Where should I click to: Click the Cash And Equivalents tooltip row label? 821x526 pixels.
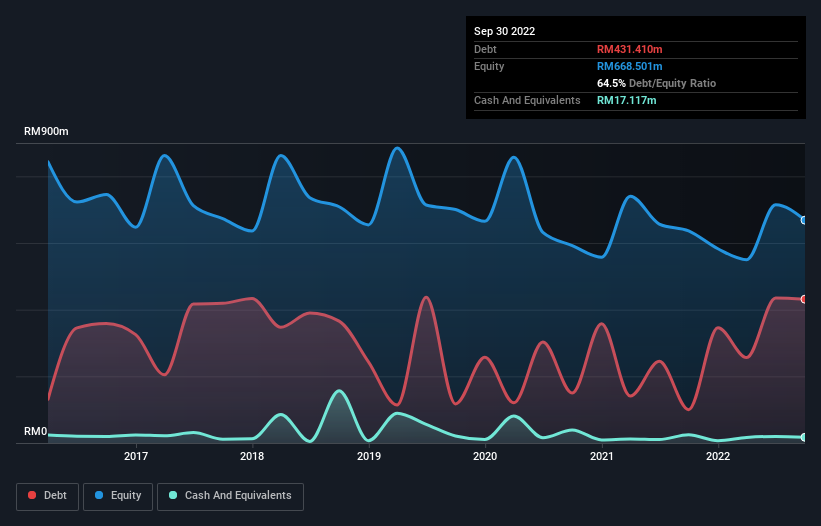pyautogui.click(x=527, y=100)
